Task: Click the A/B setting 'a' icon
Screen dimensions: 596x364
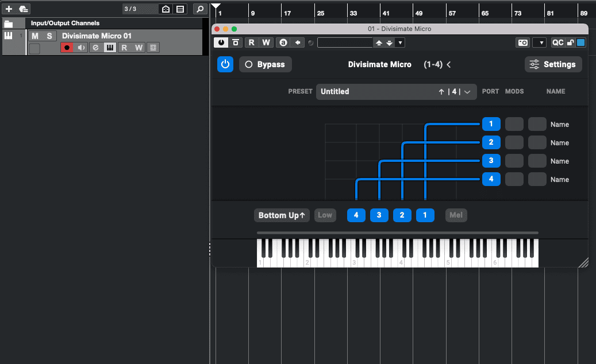Action: 283,42
